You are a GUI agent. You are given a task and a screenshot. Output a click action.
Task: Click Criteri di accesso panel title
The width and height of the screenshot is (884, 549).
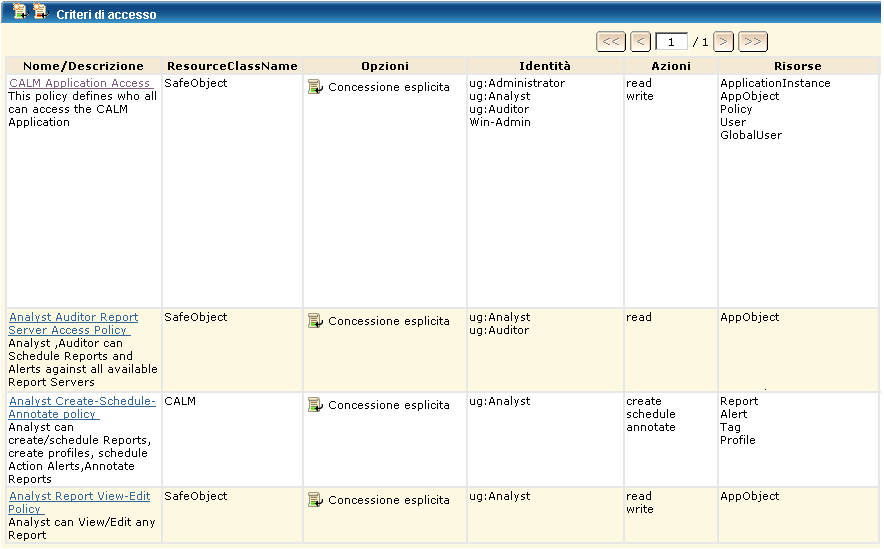106,15
